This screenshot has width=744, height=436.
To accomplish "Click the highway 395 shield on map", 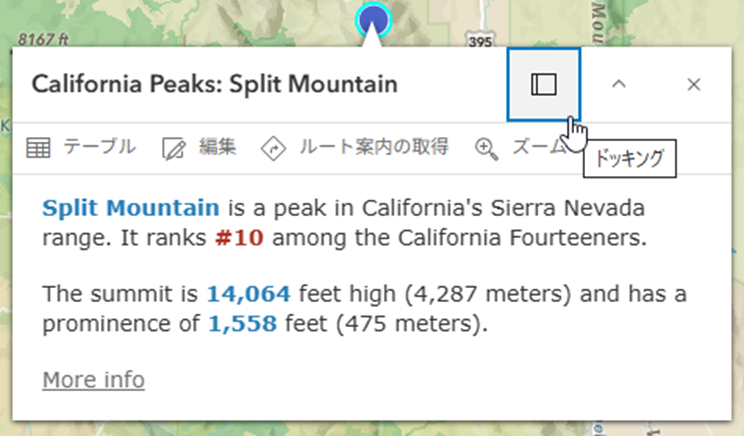I will [479, 43].
